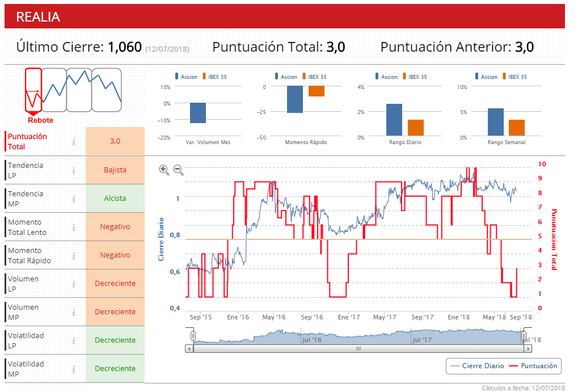The width and height of the screenshot is (582, 392).
Task: Toggle Accion legend in Momento Rápido chart
Action: click(286, 77)
